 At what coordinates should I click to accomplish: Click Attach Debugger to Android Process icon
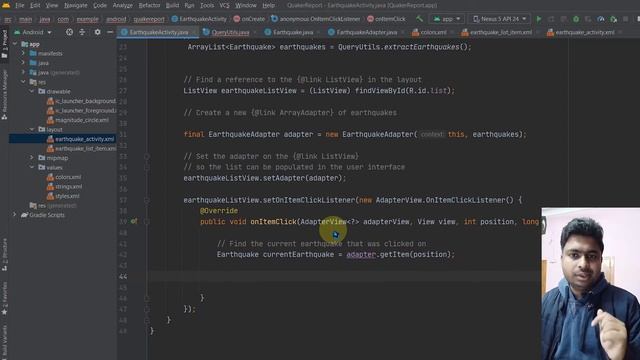click(x=613, y=19)
